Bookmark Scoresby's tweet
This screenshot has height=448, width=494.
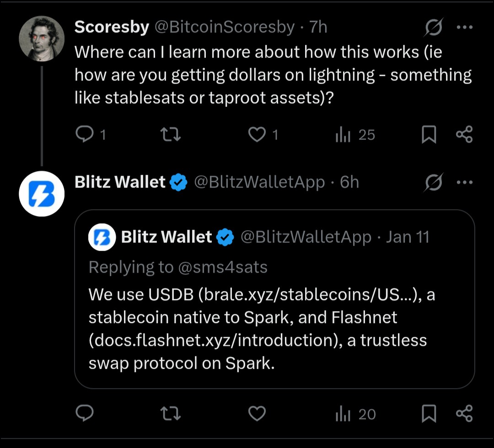429,135
